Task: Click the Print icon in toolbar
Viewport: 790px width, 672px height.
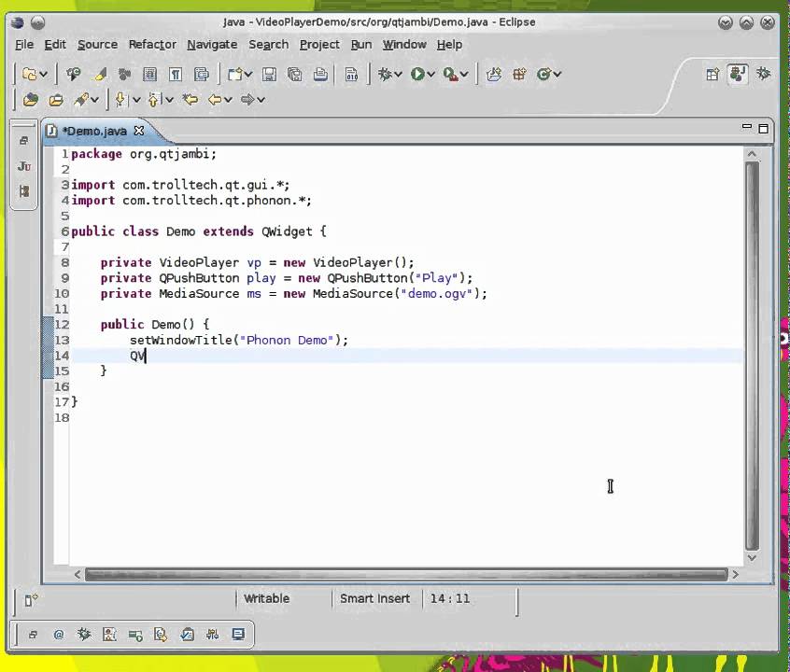Action: tap(320, 74)
